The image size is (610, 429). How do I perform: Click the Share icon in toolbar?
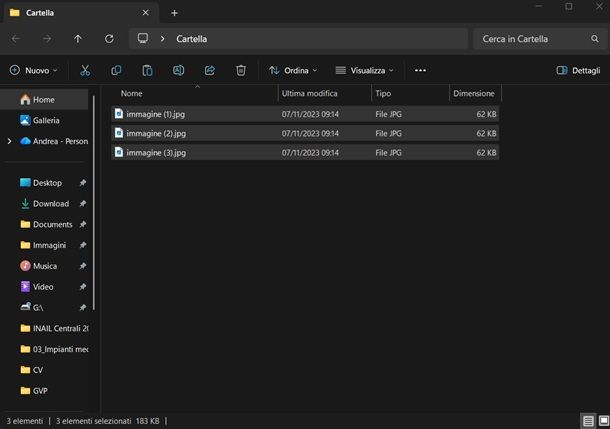(210, 70)
